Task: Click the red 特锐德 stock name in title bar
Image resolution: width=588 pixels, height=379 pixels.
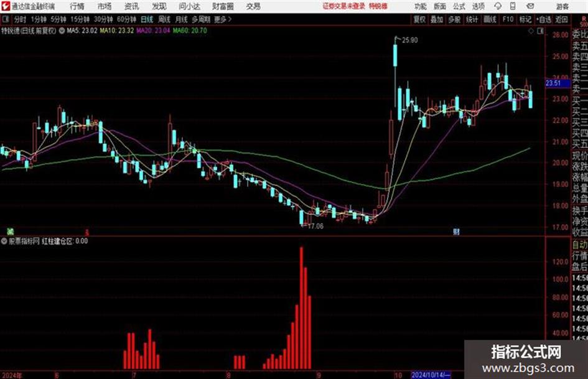Action: coord(378,6)
